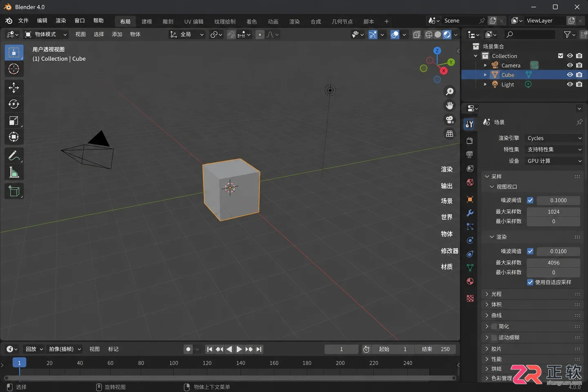The height and width of the screenshot is (392, 588).
Task: Hide the Light object in viewport
Action: tap(570, 85)
